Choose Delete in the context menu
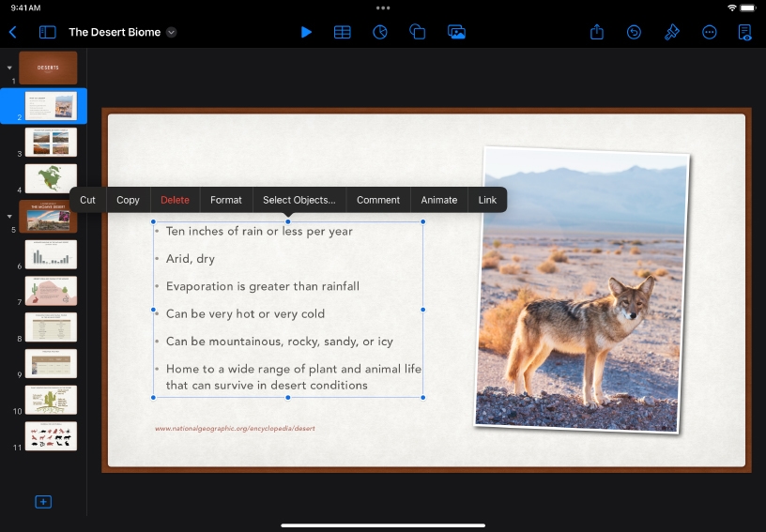The image size is (766, 532). [175, 200]
